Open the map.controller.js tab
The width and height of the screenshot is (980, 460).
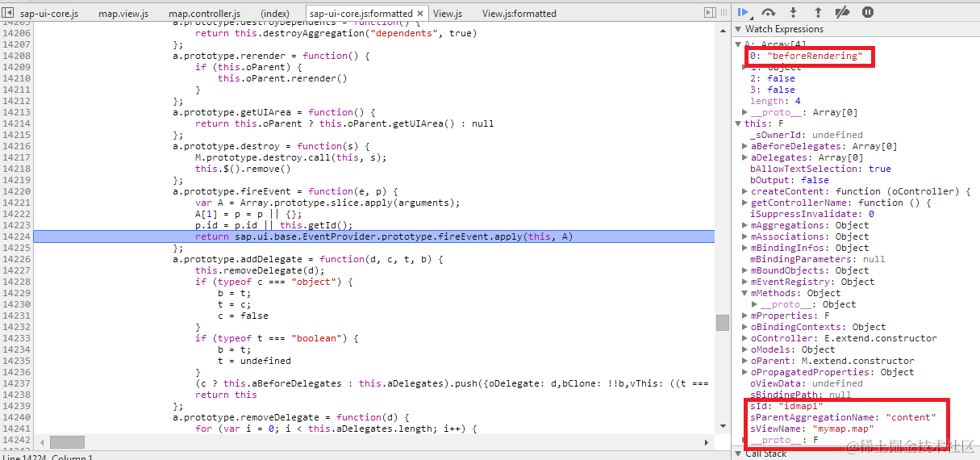204,14
